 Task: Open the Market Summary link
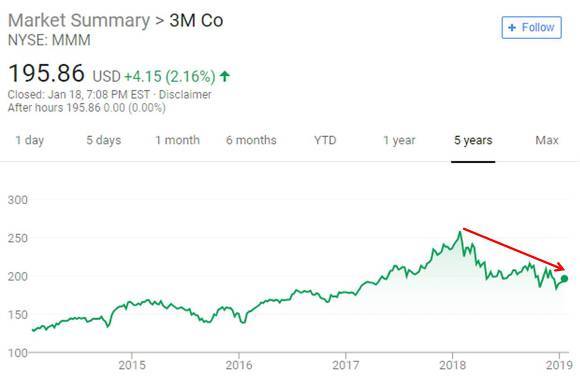(79, 20)
